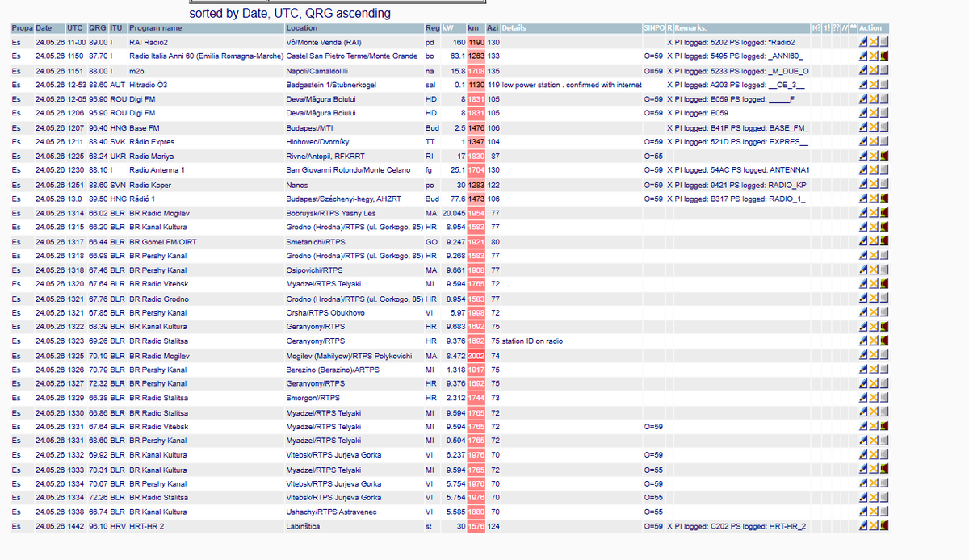Image resolution: width=969 pixels, height=560 pixels.
Task: Click the Date column header
Action: point(49,28)
